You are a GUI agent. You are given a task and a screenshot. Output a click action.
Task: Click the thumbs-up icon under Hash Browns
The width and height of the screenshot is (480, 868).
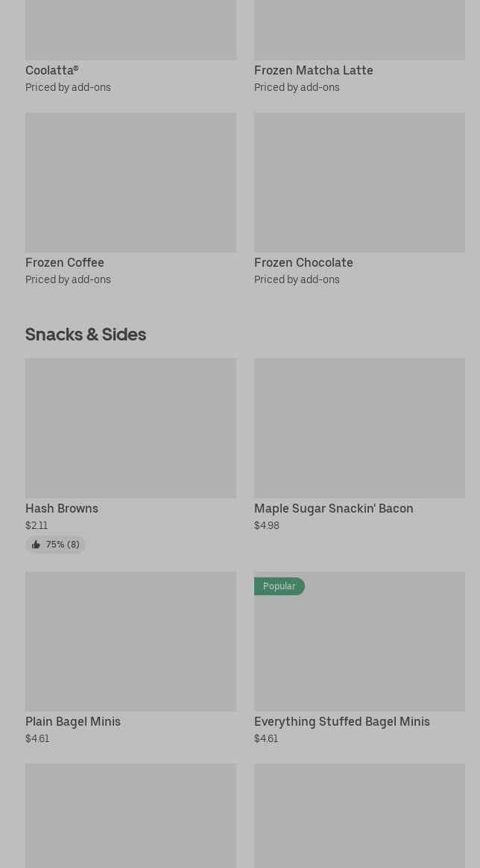[36, 545]
